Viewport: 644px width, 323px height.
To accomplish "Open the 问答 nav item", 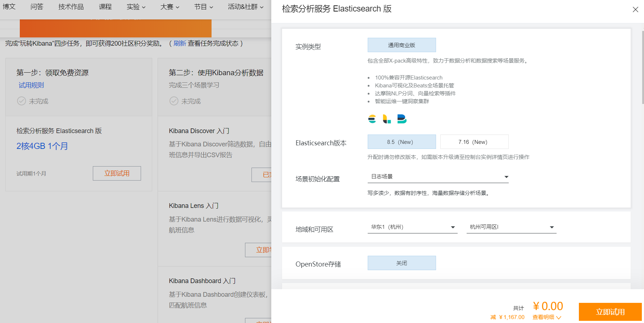I will [37, 7].
